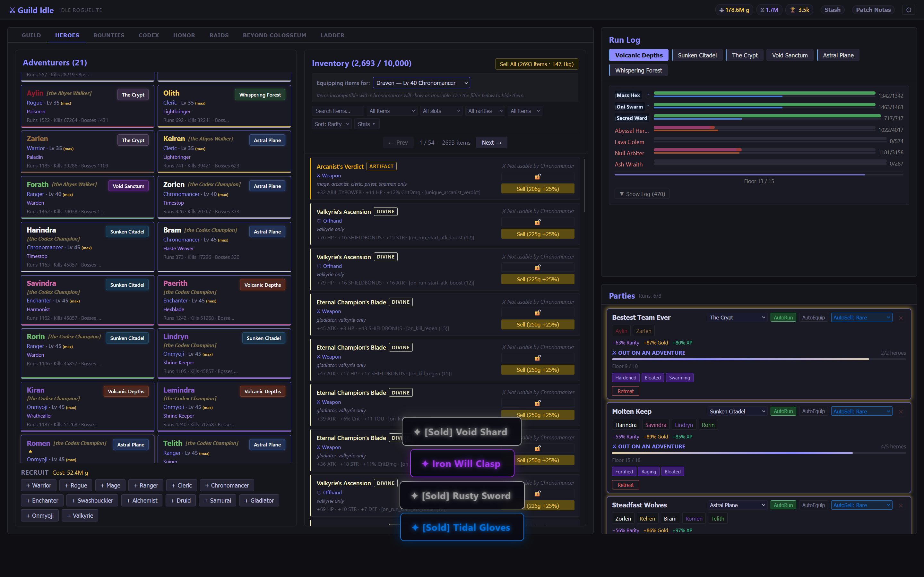Open settings via the gear icon
The height and width of the screenshot is (577, 924).
pos(909,10)
